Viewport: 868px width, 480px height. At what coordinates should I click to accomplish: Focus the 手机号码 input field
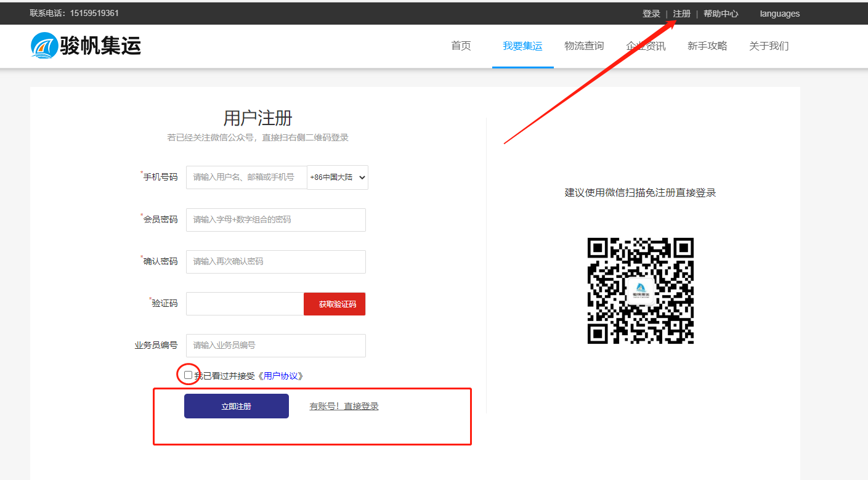pyautogui.click(x=246, y=177)
